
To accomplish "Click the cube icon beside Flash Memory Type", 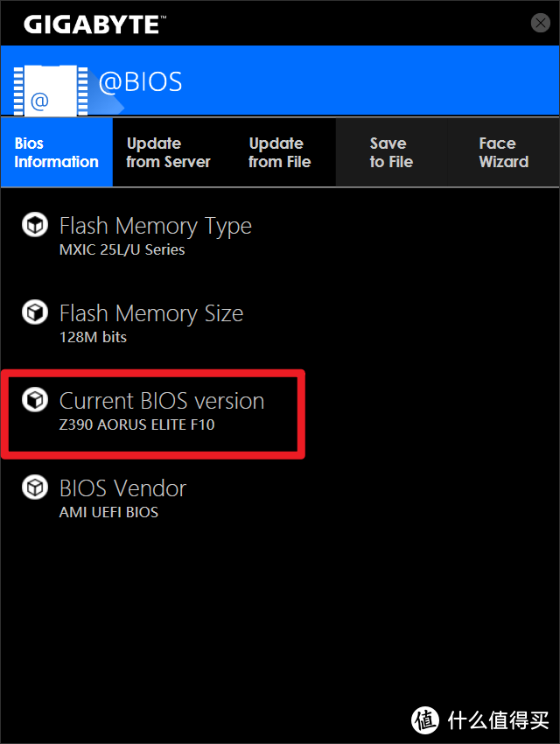I will [35, 226].
